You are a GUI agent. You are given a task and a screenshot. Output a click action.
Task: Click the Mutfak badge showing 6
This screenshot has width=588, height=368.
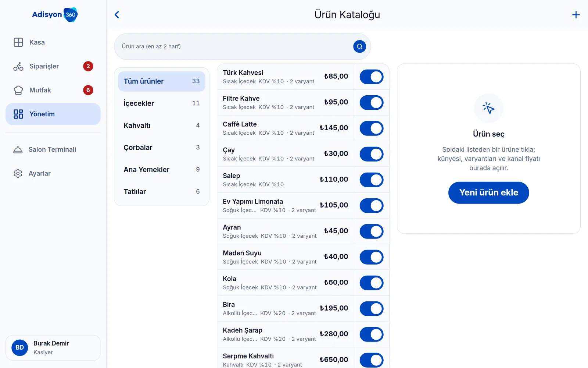click(88, 90)
